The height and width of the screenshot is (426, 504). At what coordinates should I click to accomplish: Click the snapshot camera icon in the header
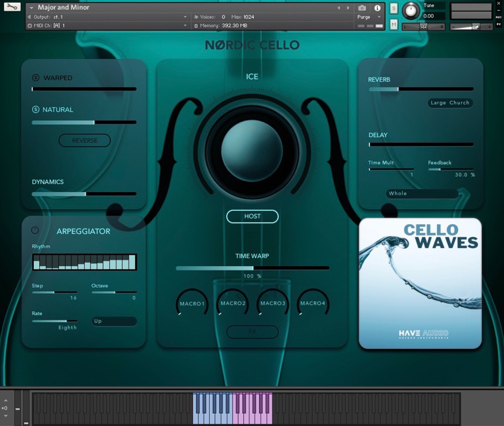pyautogui.click(x=362, y=8)
